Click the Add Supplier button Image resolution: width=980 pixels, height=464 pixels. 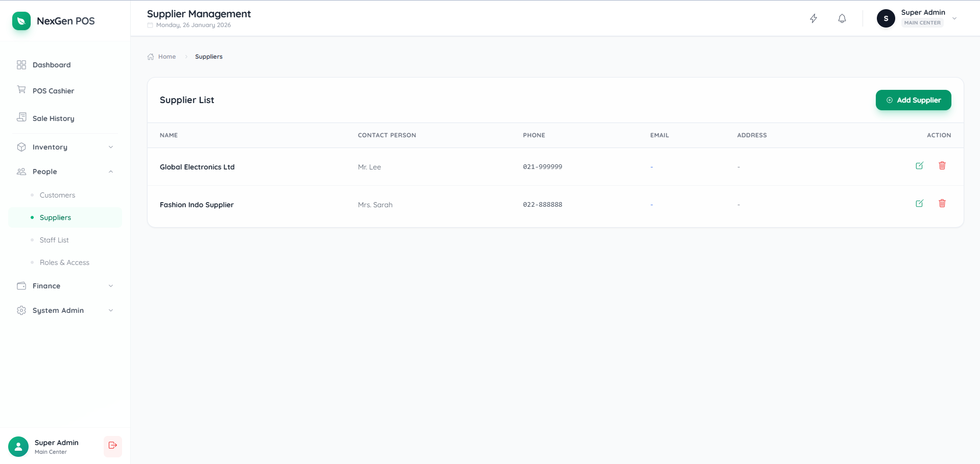(913, 100)
